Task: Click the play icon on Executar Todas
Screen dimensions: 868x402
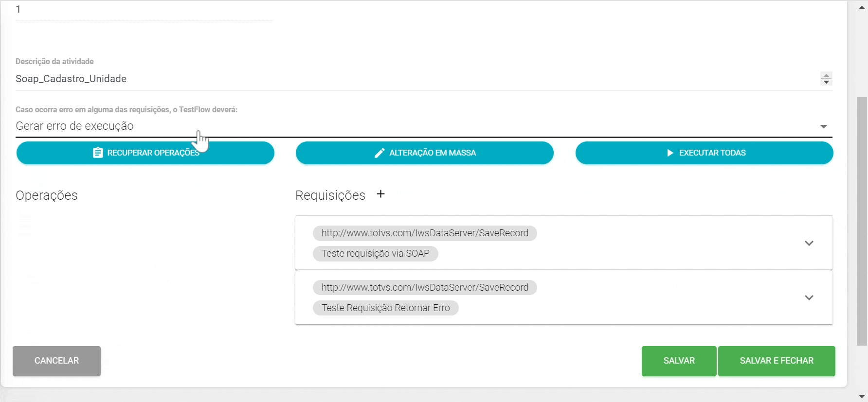Action: (x=670, y=153)
